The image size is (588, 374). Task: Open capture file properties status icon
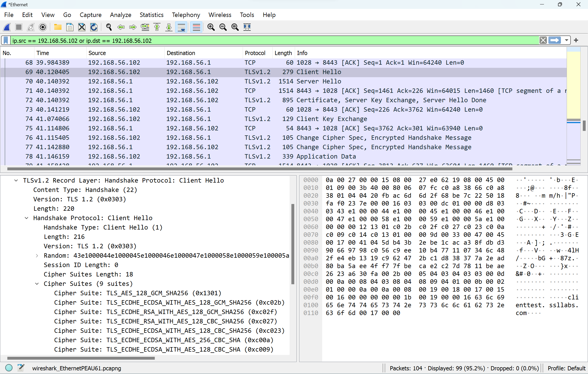(21, 368)
